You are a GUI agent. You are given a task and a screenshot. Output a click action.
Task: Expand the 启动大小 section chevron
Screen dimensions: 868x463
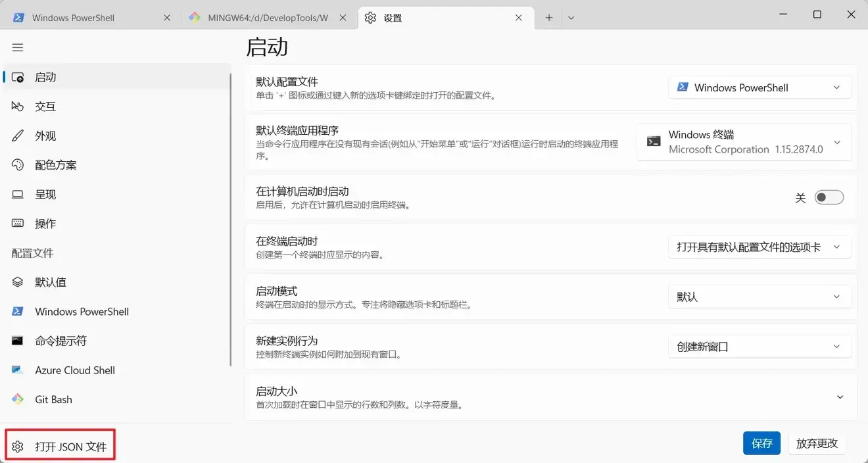840,397
